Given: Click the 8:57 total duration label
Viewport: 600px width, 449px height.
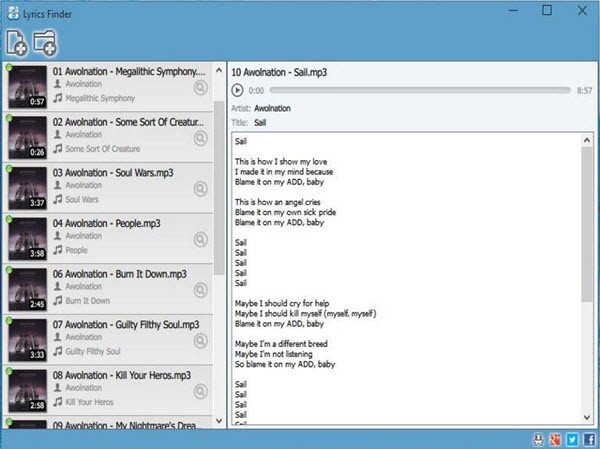Looking at the screenshot, I should (x=584, y=91).
